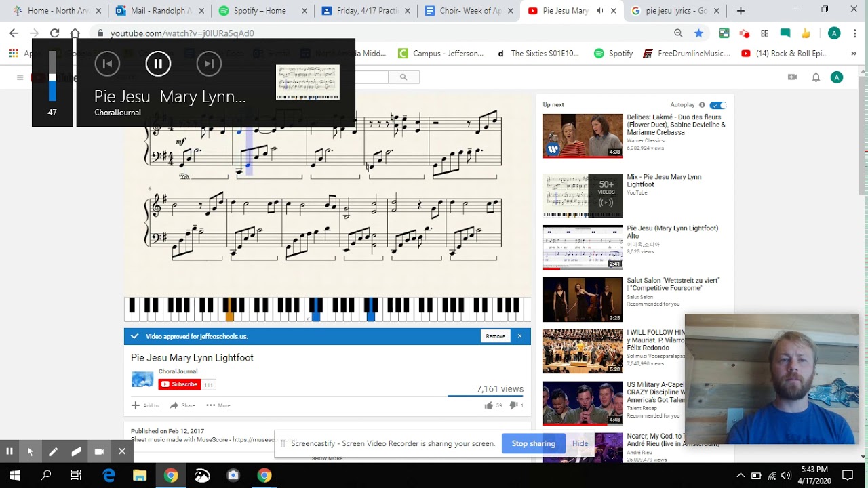This screenshot has width=868, height=488.
Task: Open the browser home page
Action: 75,33
